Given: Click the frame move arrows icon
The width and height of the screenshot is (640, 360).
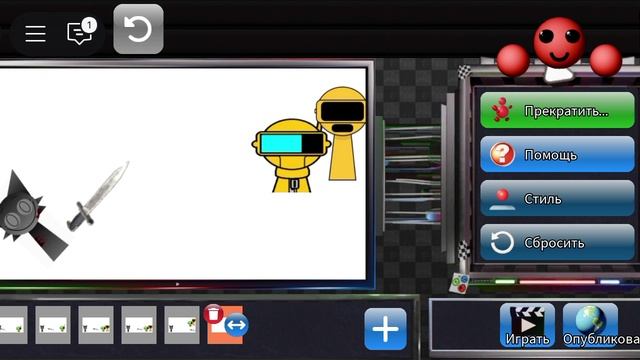Looking at the screenshot, I should pos(236,325).
